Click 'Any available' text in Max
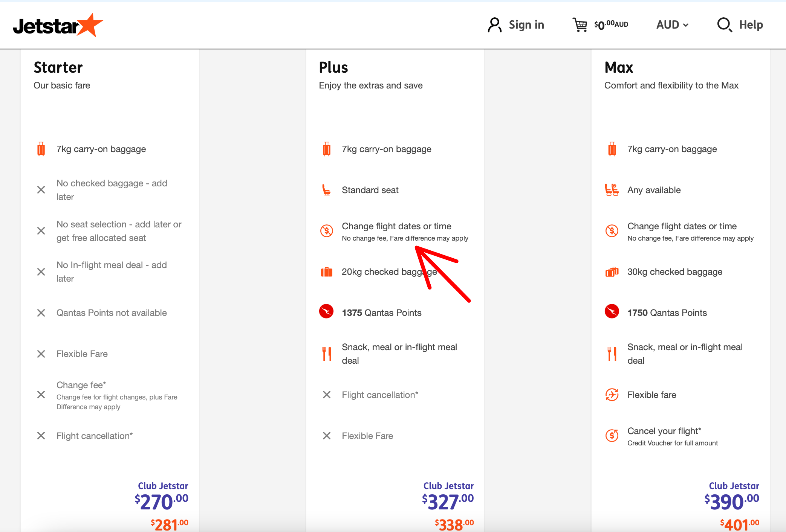Image resolution: width=786 pixels, height=532 pixels. tap(654, 190)
